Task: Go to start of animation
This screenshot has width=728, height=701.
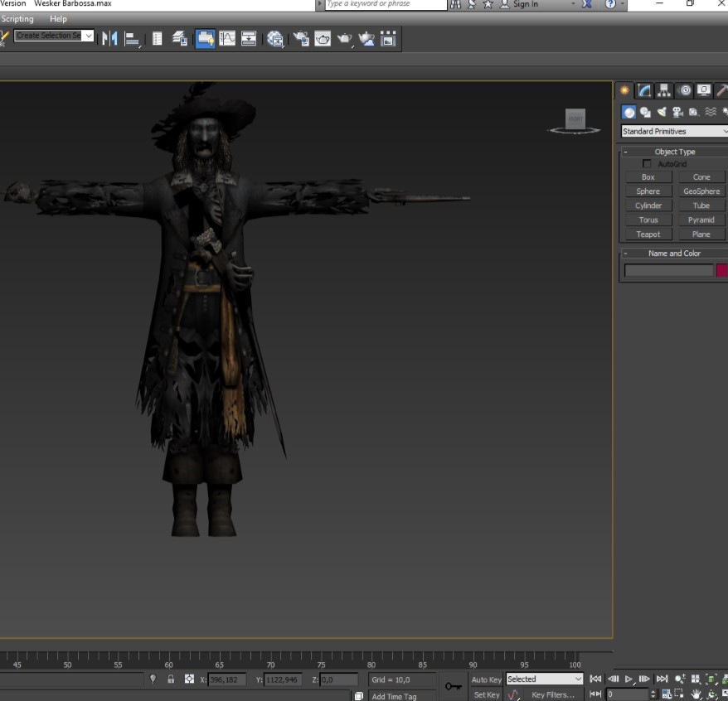Action: pyautogui.click(x=595, y=679)
